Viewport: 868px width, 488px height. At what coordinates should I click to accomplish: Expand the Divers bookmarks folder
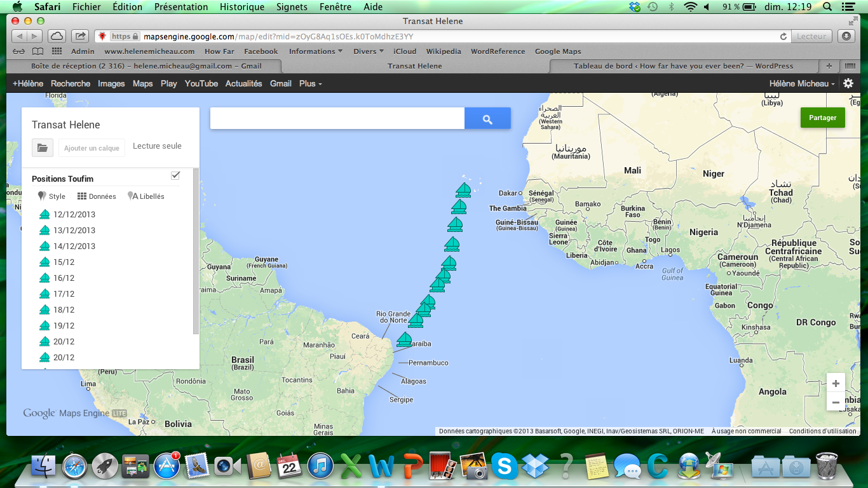369,51
